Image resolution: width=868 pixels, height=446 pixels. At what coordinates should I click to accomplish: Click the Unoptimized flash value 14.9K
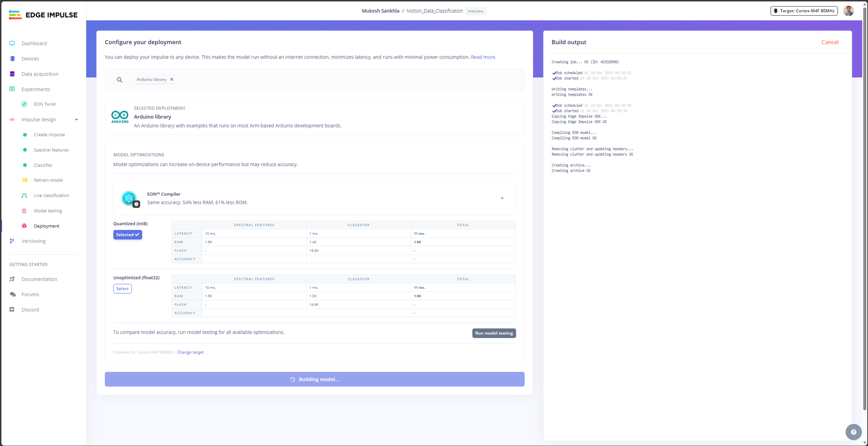pyautogui.click(x=314, y=304)
